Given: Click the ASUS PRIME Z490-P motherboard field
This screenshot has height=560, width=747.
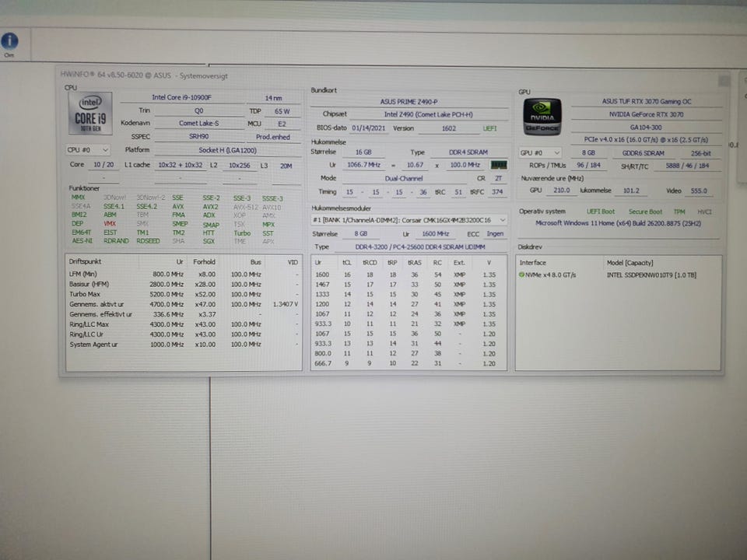Looking at the screenshot, I should click(x=409, y=102).
